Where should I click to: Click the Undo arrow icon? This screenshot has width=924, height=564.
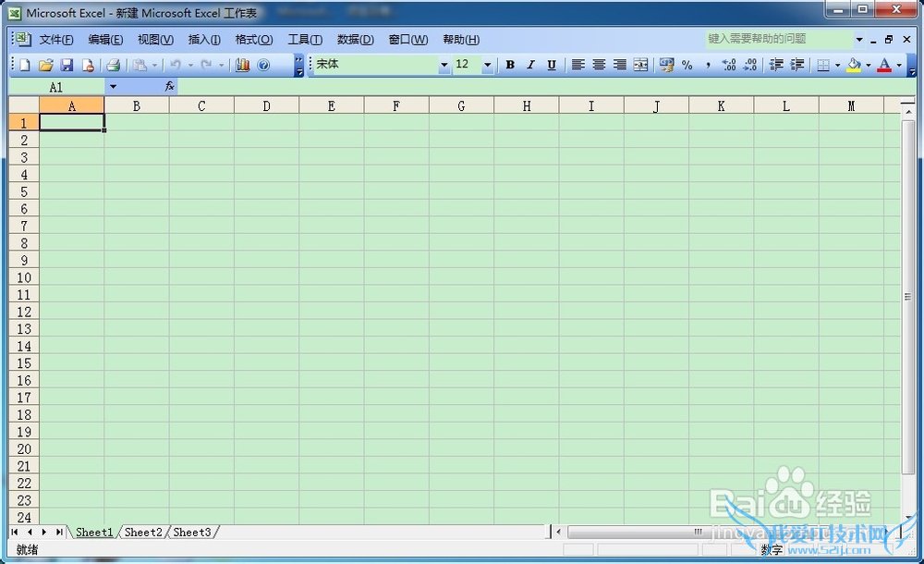click(x=175, y=65)
